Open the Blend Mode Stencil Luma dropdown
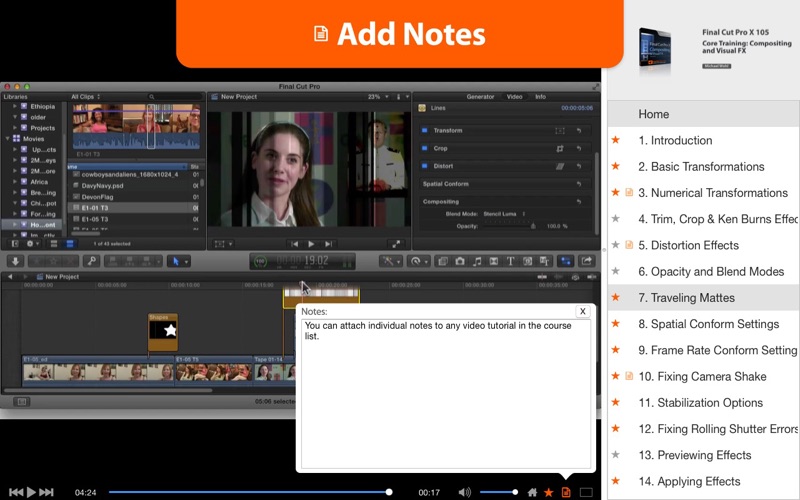Viewport: 800px width, 500px height. [x=504, y=214]
